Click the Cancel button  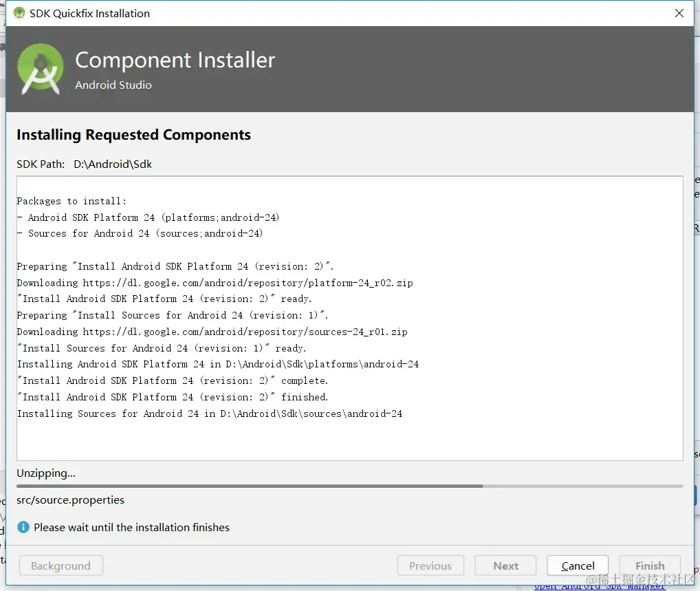click(577, 566)
